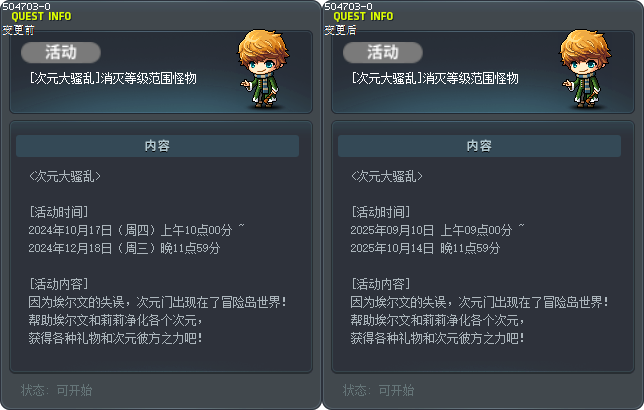The width and height of the screenshot is (644, 410).
Task: Click the 2025年09月10日 start date line
Action: [437, 230]
